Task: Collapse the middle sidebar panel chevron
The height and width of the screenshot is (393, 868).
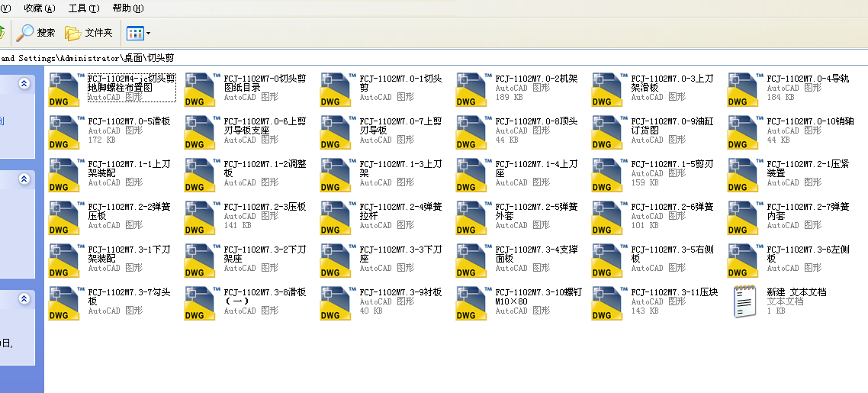Action: click(24, 179)
